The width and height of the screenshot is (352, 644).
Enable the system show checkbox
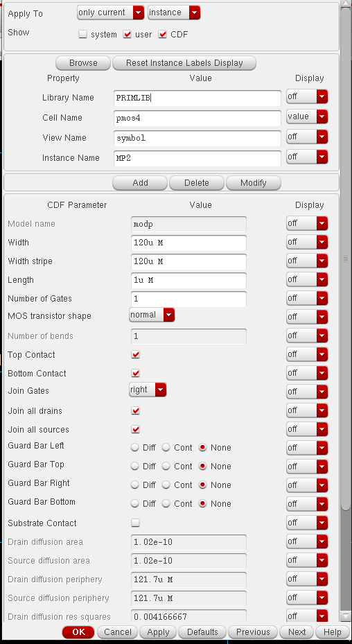coord(83,35)
